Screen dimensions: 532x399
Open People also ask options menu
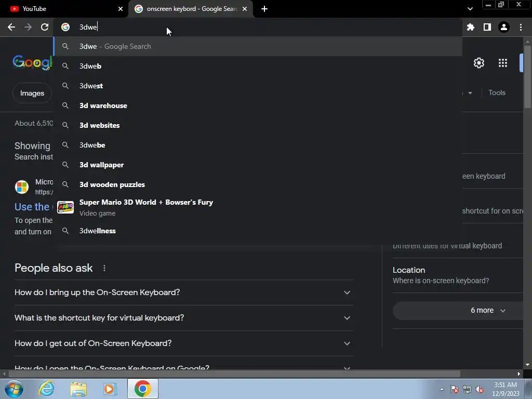click(x=104, y=268)
